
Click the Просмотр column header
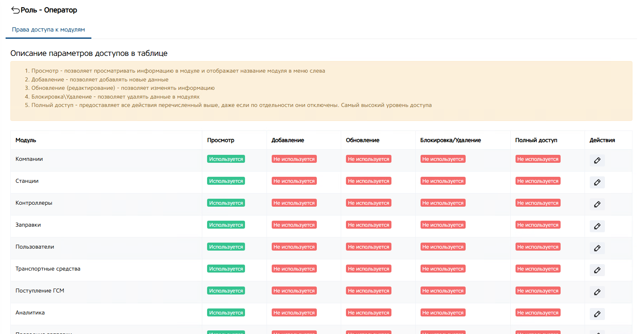point(221,140)
